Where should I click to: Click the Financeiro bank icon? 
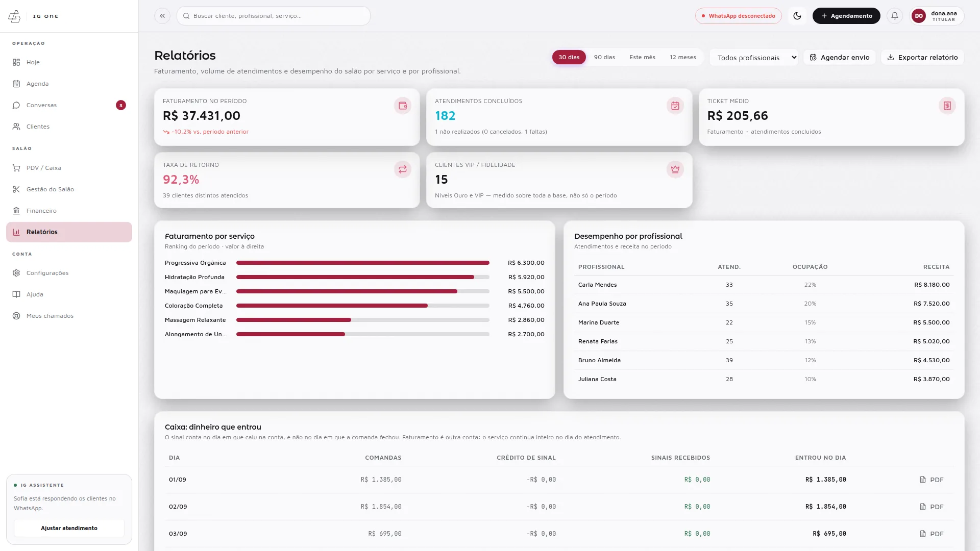(x=16, y=211)
